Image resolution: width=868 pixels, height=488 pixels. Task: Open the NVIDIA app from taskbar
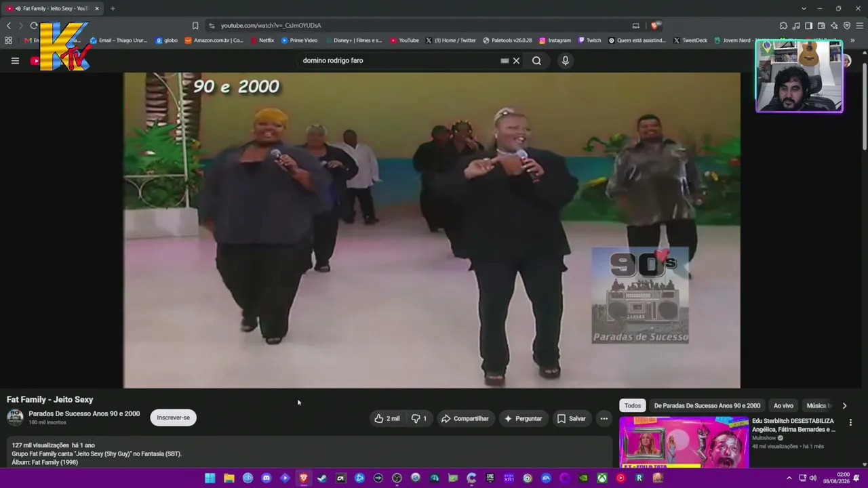coord(583,479)
